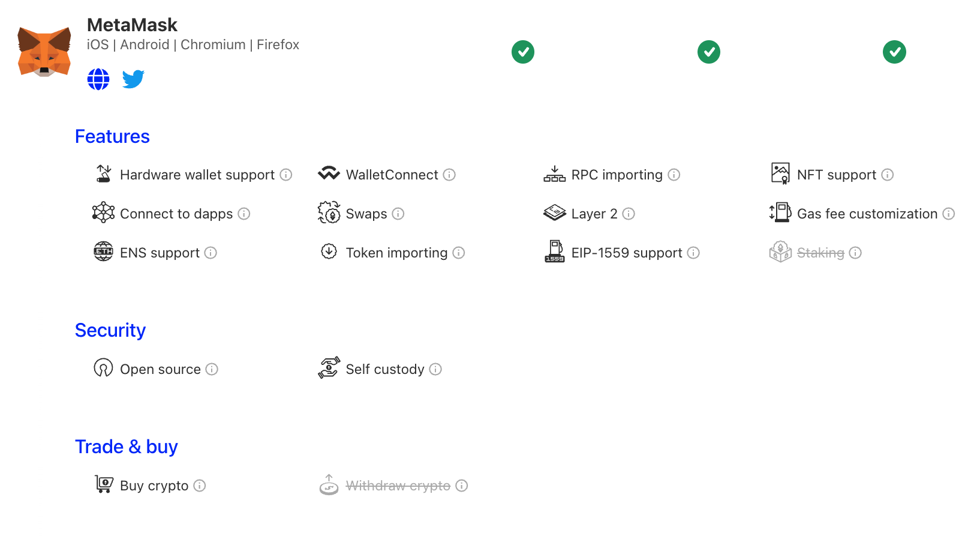Click the MetaMask fox logo
Viewport: 980px width, 539px height.
[44, 51]
